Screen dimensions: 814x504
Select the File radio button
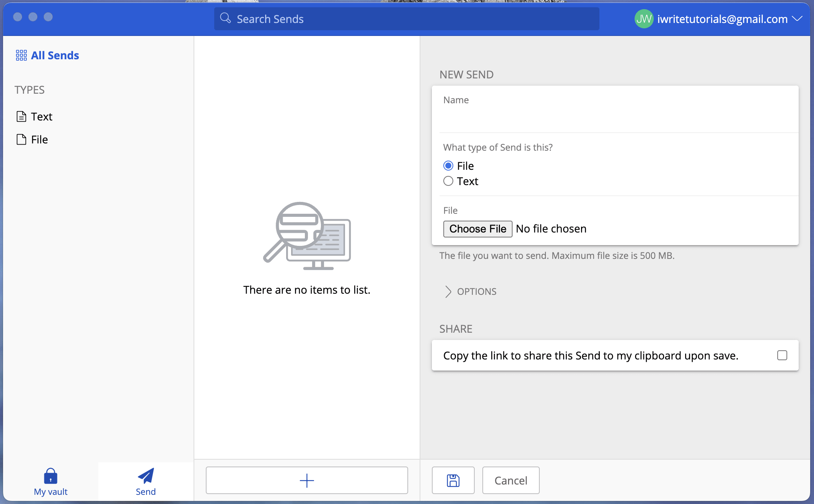(x=448, y=166)
